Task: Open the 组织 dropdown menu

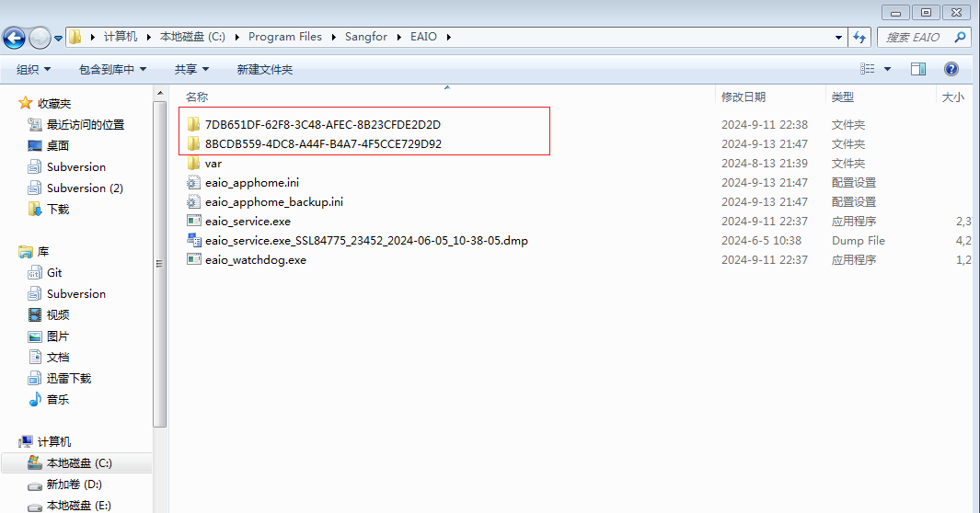Action: tap(34, 69)
